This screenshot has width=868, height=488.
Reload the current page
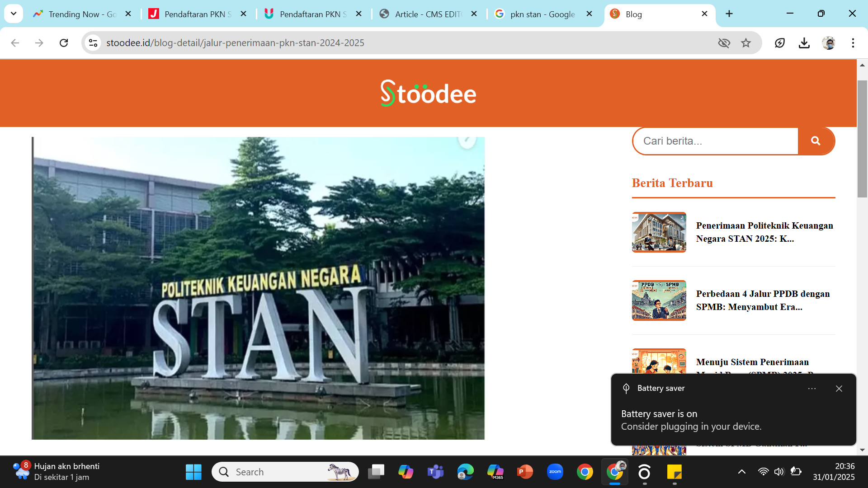(x=64, y=43)
